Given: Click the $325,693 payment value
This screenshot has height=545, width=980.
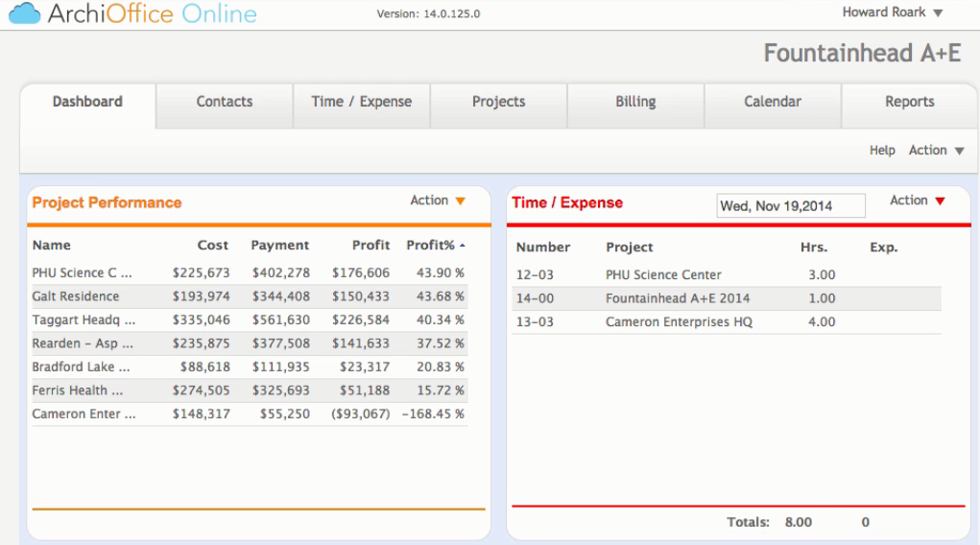Looking at the screenshot, I should click(280, 391).
